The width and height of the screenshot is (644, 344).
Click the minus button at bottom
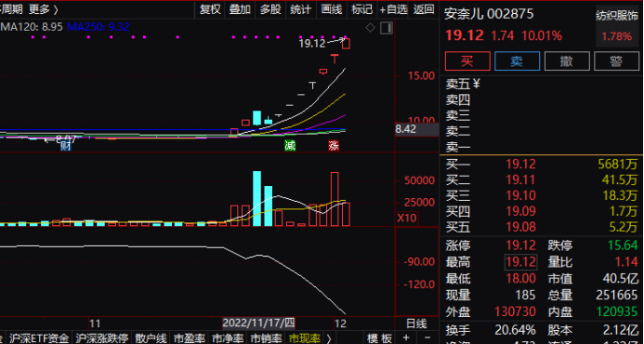427,338
